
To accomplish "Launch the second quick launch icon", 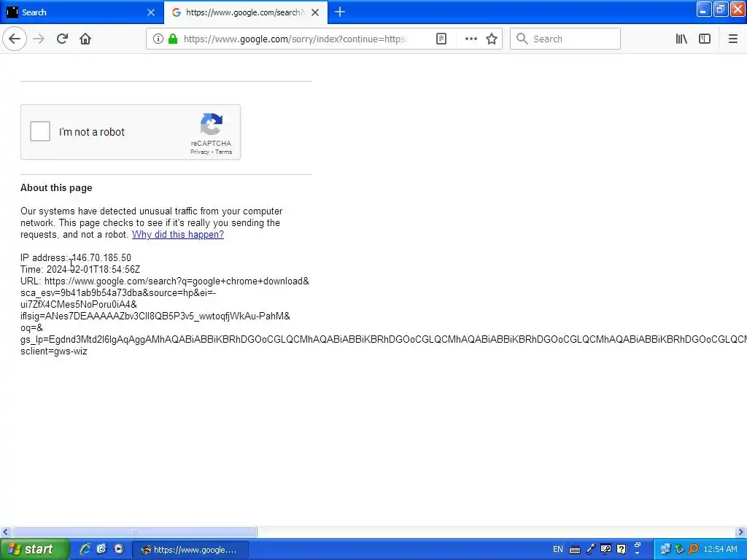I will 101,549.
